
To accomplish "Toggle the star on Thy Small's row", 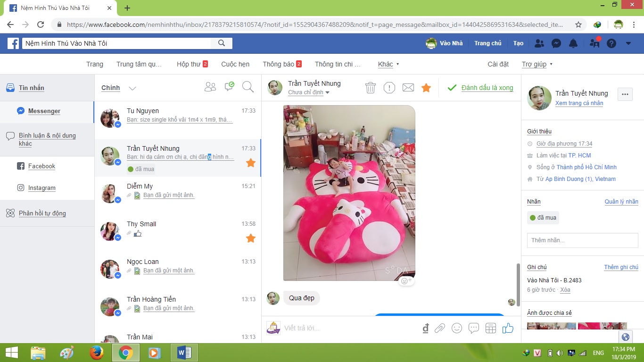I will click(x=251, y=238).
